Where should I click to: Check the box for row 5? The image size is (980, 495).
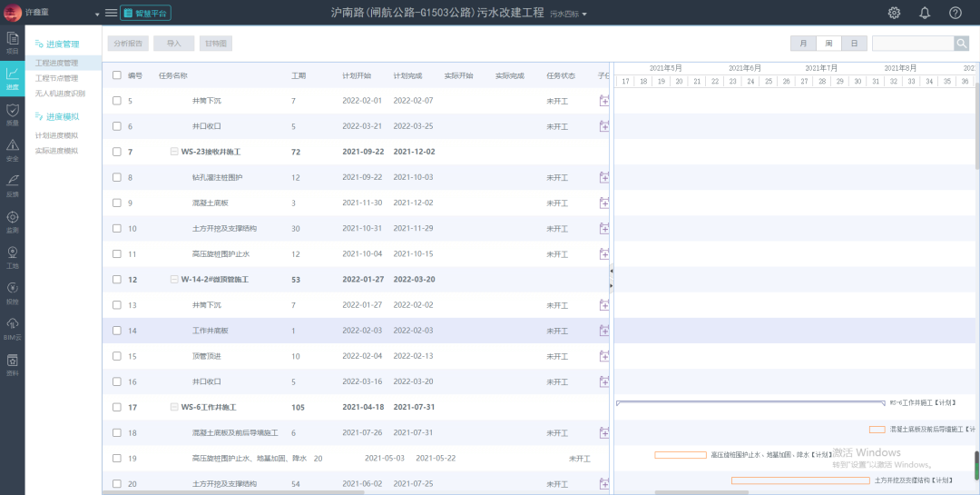(x=117, y=101)
